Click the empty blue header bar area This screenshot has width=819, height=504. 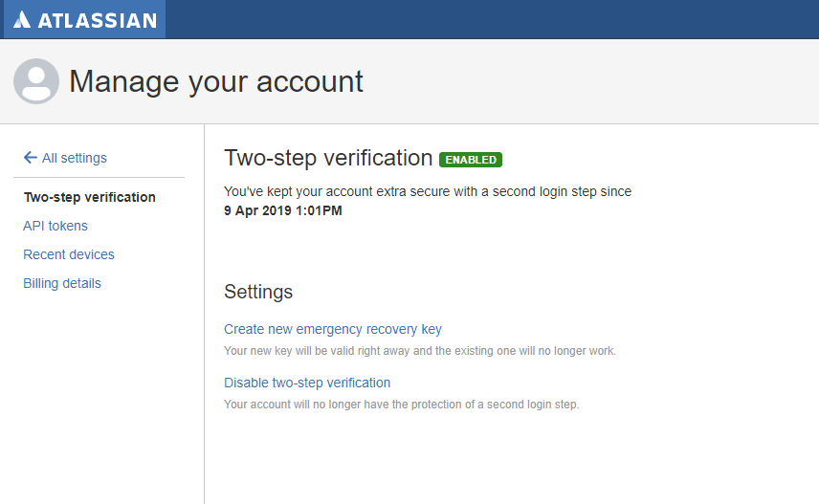[x=498, y=20]
